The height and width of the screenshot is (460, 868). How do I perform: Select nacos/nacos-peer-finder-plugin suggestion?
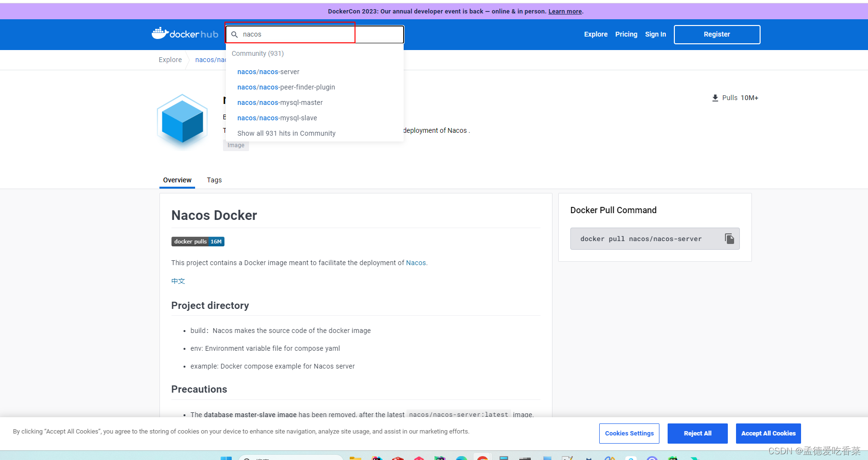tap(286, 87)
